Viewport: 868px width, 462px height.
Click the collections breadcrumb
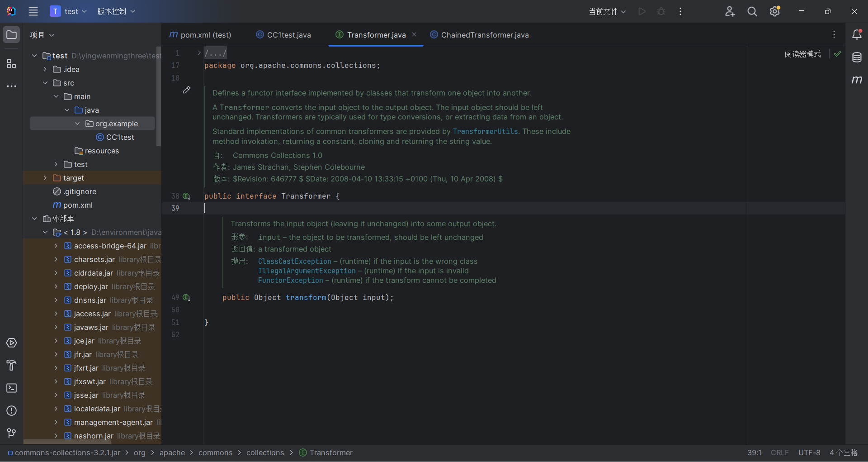pos(265,452)
